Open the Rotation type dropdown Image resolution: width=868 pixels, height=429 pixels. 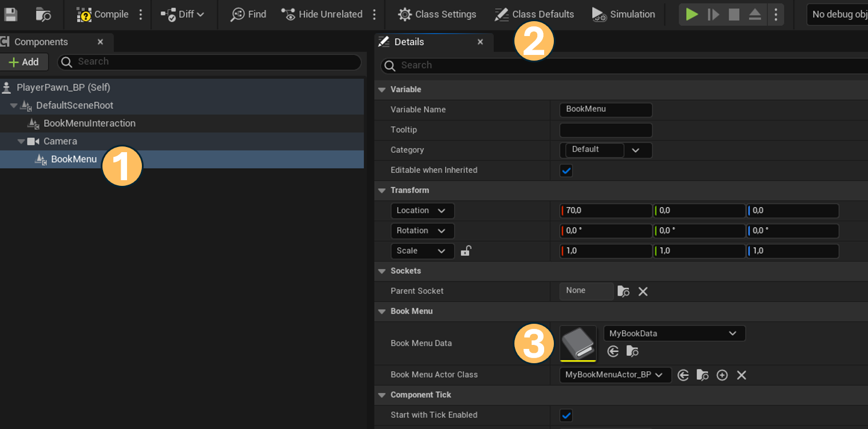point(422,231)
